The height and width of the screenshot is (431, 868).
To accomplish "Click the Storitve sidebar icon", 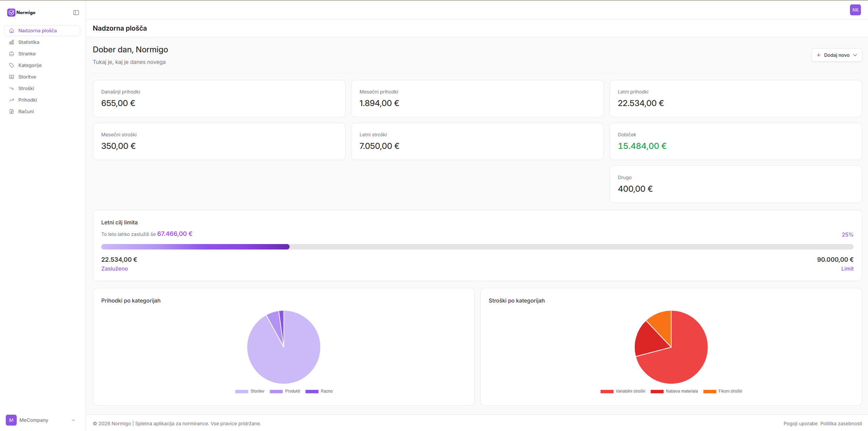I will pyautogui.click(x=12, y=77).
